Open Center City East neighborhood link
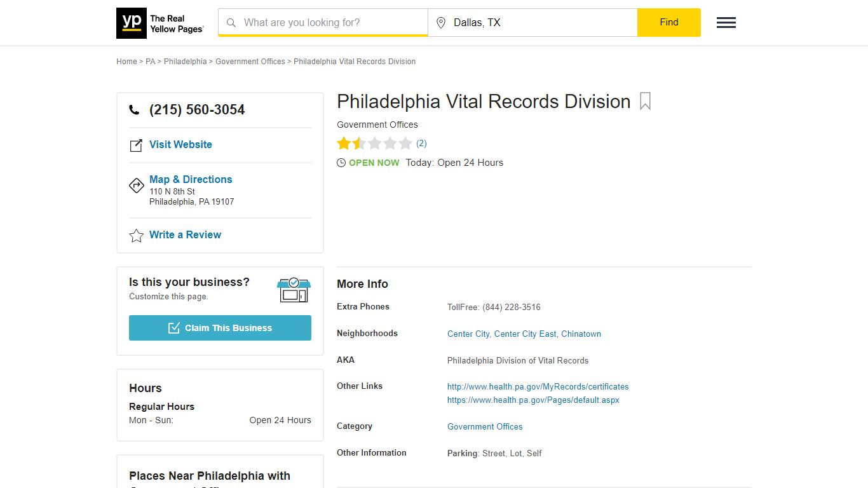The width and height of the screenshot is (868, 488). coord(526,334)
